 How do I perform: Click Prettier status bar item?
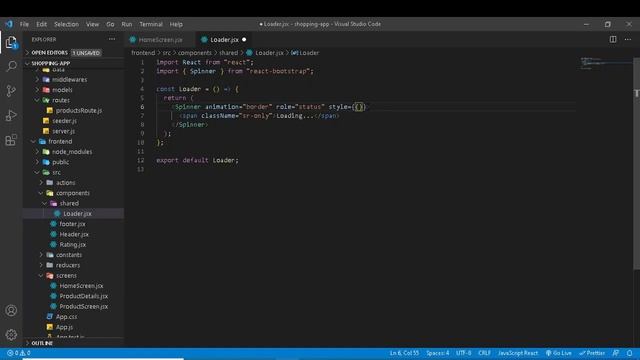[592, 353]
